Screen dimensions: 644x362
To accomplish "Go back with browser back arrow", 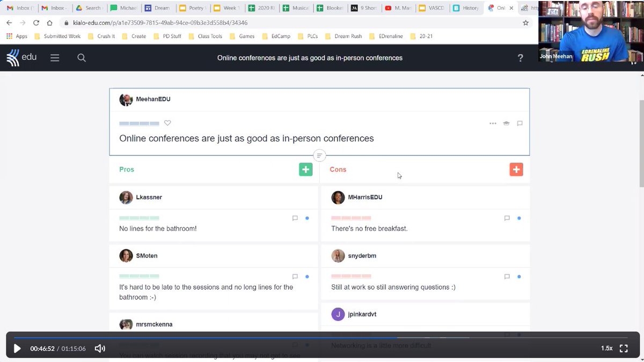I will pyautogui.click(x=9, y=23).
